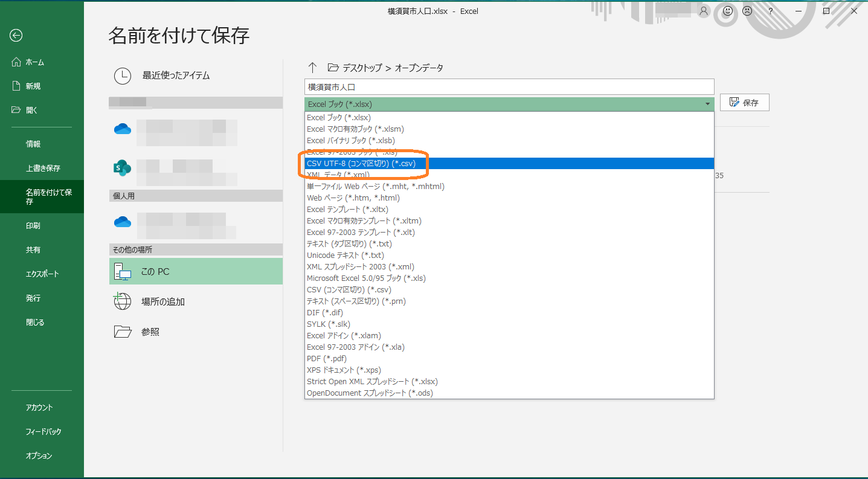Image resolution: width=868 pixels, height=479 pixels.
Task: Open オプション at sidebar bottom
Action: [x=39, y=455]
